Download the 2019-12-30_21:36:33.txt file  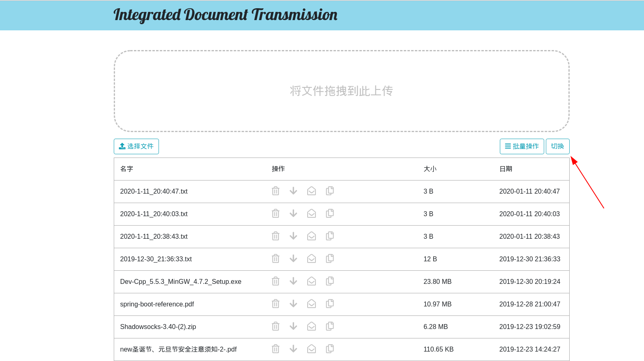[x=293, y=259]
